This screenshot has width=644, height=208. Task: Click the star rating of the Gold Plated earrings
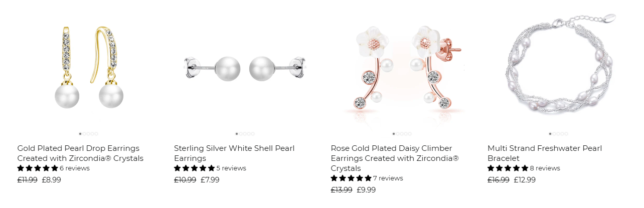[38, 168]
